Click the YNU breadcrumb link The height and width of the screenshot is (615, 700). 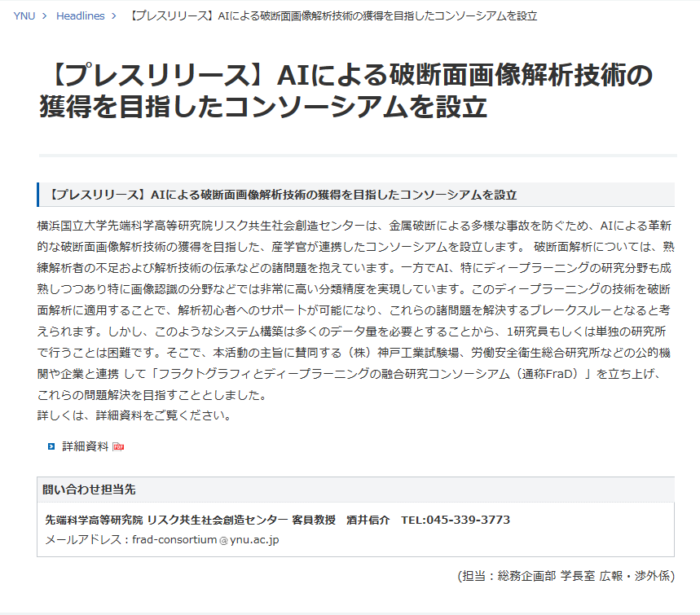[24, 15]
